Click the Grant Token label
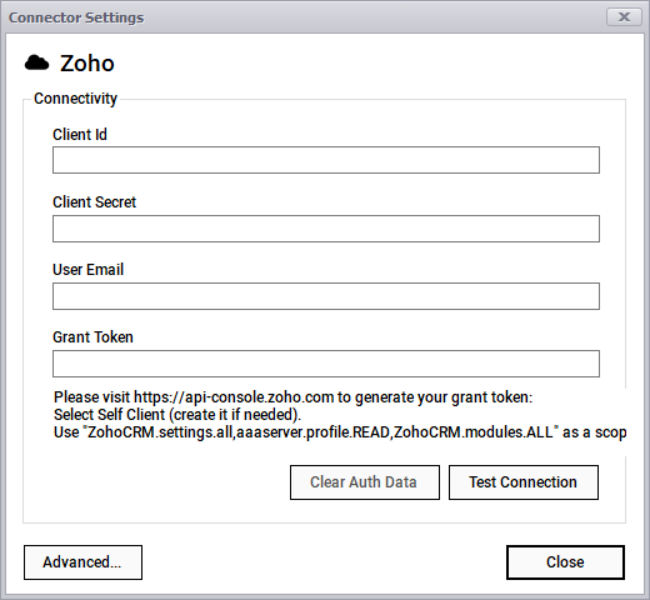The width and height of the screenshot is (650, 600). (93, 337)
